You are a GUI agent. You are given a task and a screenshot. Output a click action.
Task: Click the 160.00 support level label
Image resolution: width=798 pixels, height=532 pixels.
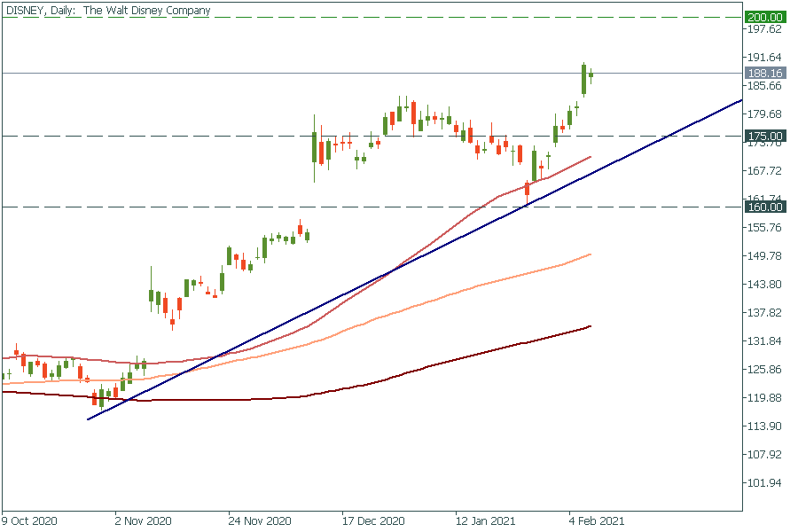point(764,207)
